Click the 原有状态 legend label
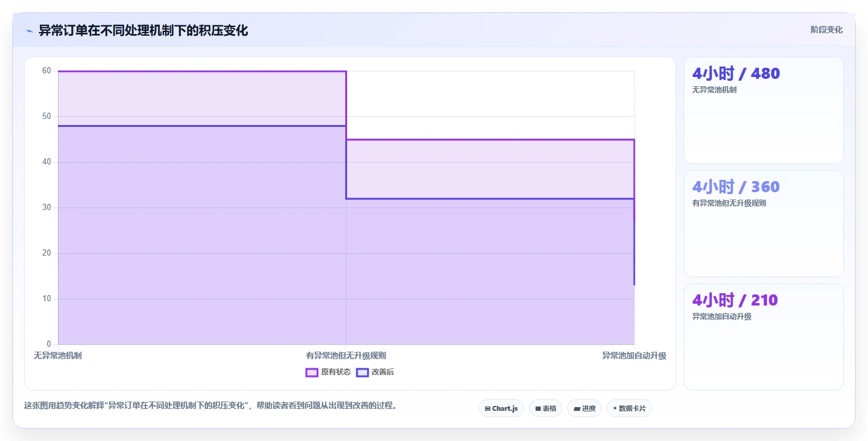Image resolution: width=868 pixels, height=441 pixels. point(336,372)
